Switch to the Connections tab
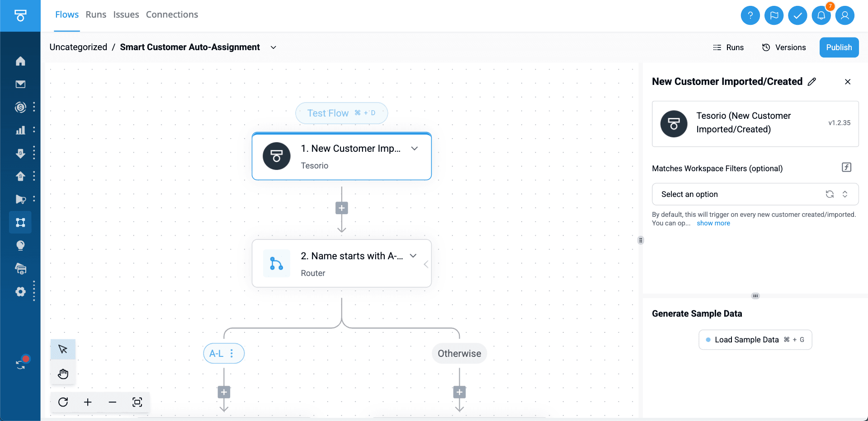Screen dimensions: 868x421 (x=172, y=14)
